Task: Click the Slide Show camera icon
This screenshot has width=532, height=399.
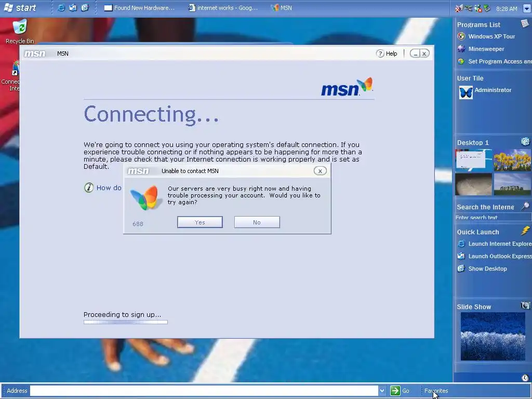Action: tap(525, 305)
